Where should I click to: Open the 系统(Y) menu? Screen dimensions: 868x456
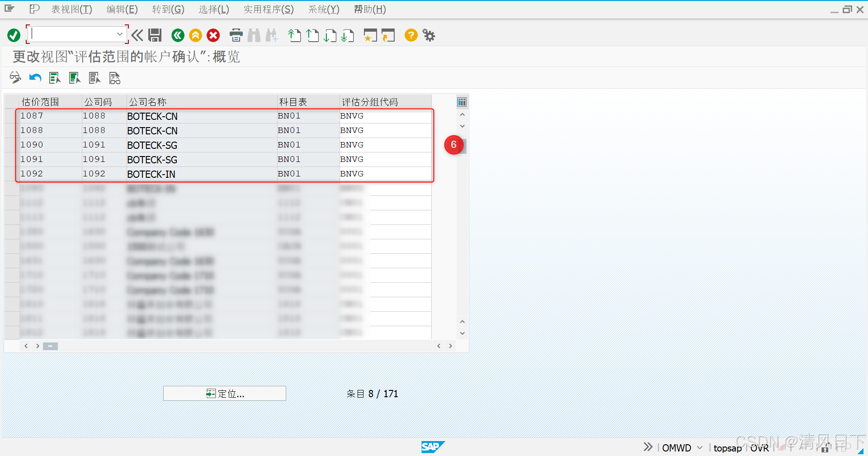coord(324,9)
